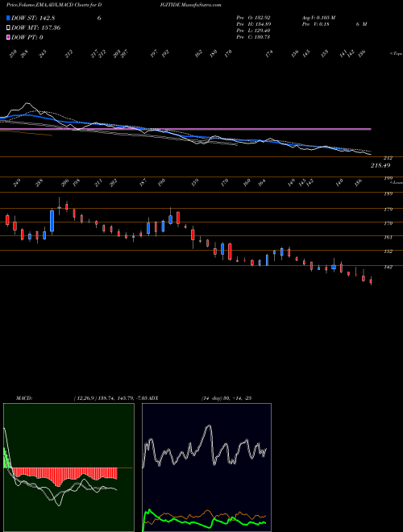The image size is (403, 532).
Task: Click the 161 price axis label
Action: 388,238
